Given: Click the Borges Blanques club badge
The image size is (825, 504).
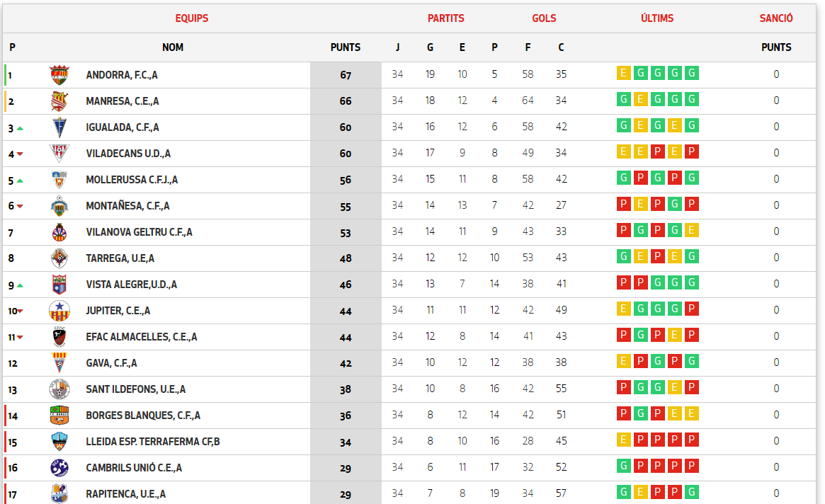Looking at the screenshot, I should pyautogui.click(x=59, y=416).
